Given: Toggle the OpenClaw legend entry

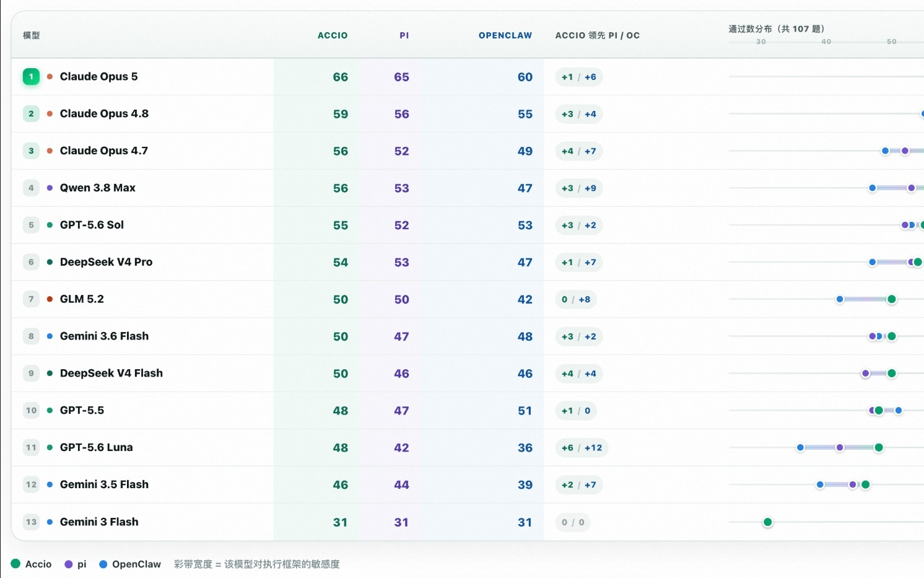Looking at the screenshot, I should click(130, 564).
